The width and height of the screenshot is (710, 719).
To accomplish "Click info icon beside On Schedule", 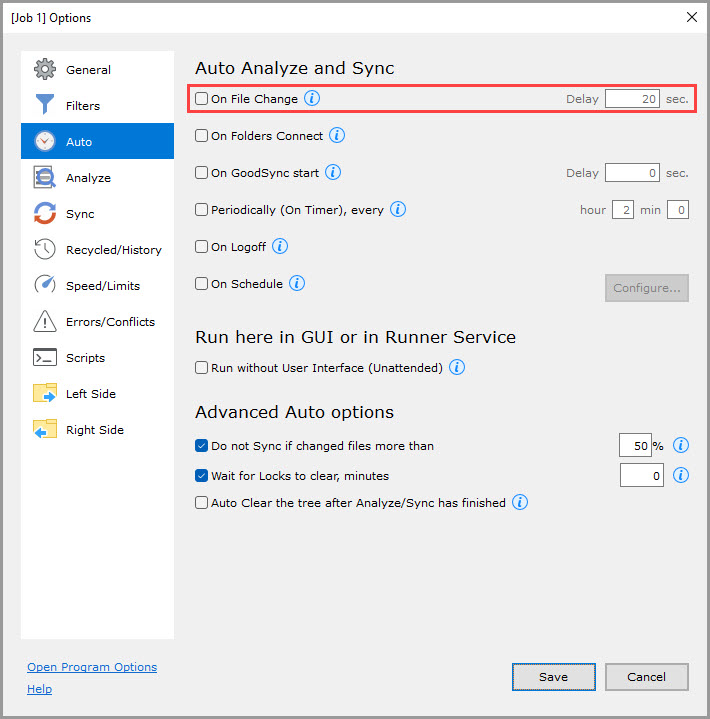I will (297, 284).
